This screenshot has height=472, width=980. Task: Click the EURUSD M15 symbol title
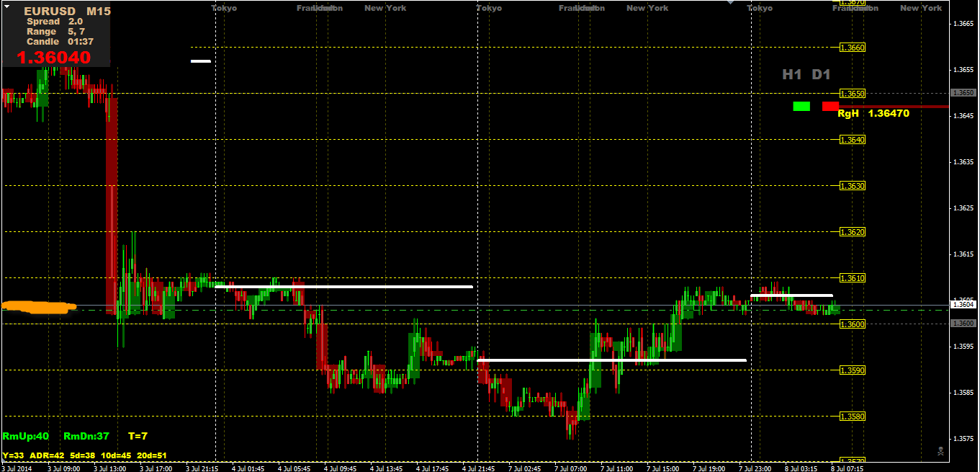(x=67, y=12)
